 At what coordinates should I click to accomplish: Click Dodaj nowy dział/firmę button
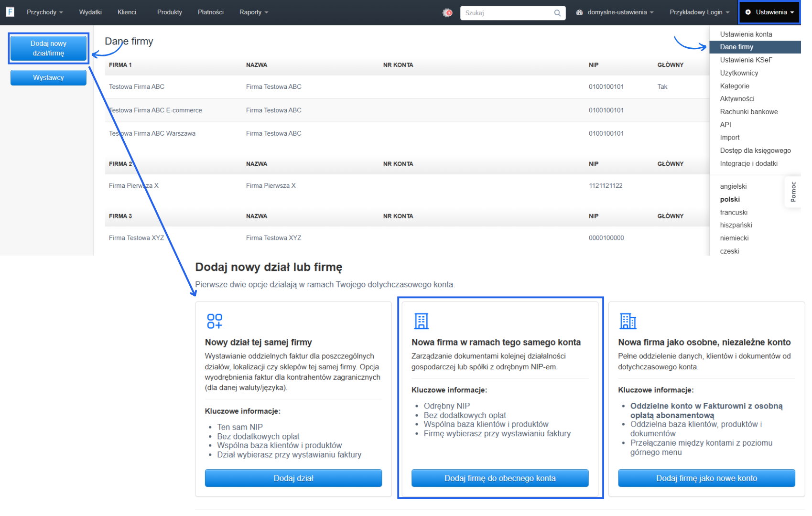48,48
